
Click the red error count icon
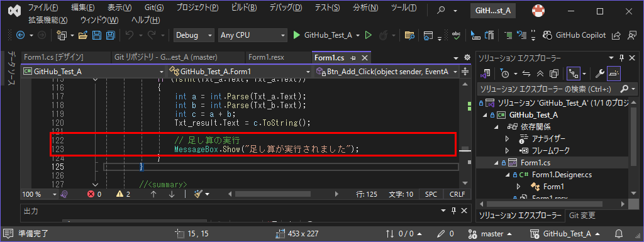pyautogui.click(x=91, y=194)
